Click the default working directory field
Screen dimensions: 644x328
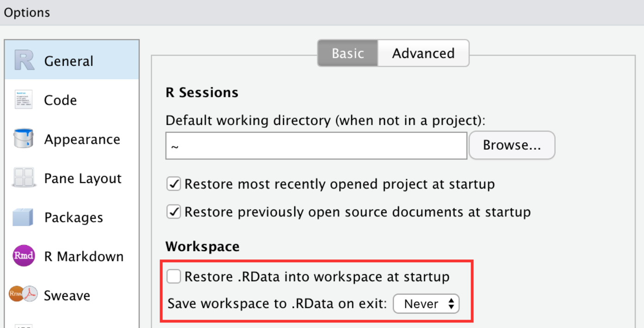316,145
